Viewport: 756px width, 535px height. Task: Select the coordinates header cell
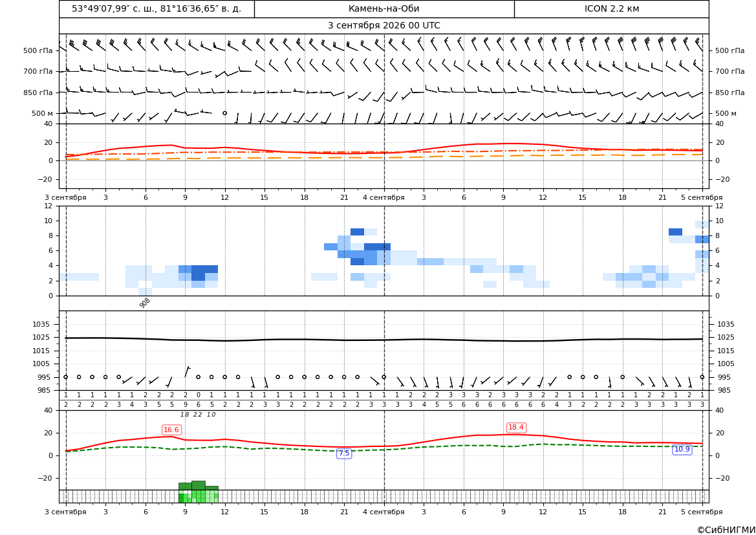pyautogui.click(x=157, y=8)
